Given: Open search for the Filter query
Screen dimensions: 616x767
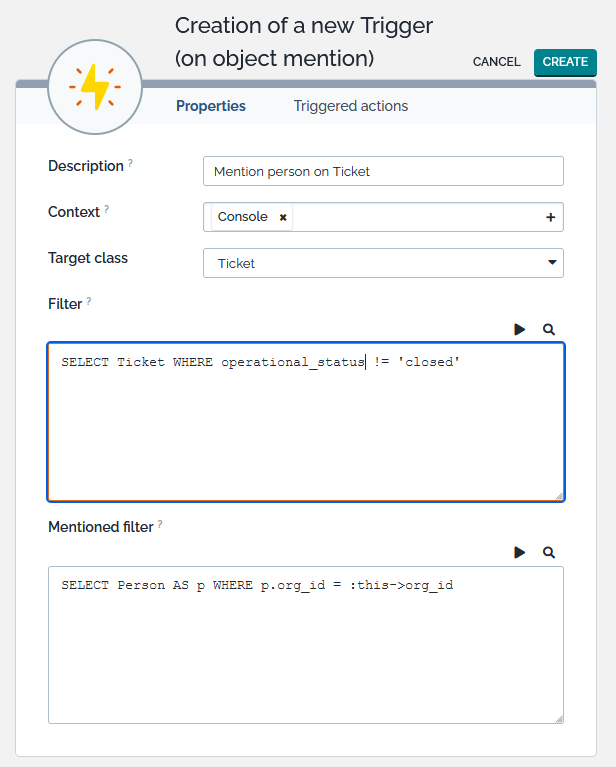Looking at the screenshot, I should (x=549, y=329).
